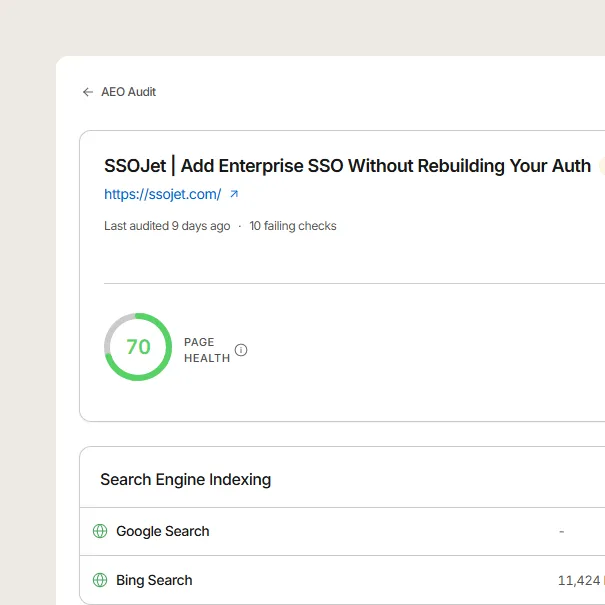Click the 'Last audited 9 days ago' text
This screenshot has height=605, width=605.
167,226
